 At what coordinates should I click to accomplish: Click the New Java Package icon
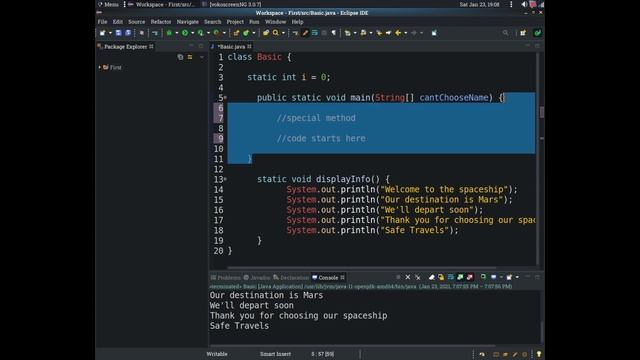tap(236, 33)
